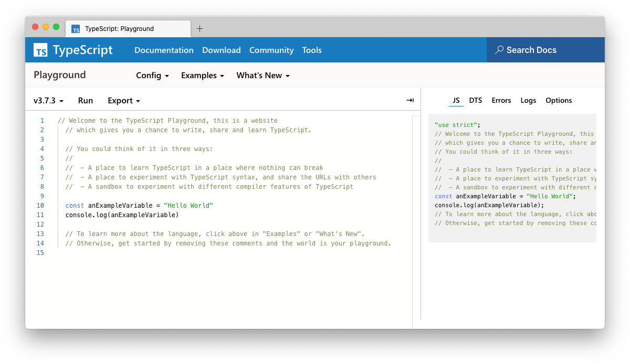This screenshot has height=364, width=630.
Task: Open the Logs tab
Action: [x=528, y=100]
